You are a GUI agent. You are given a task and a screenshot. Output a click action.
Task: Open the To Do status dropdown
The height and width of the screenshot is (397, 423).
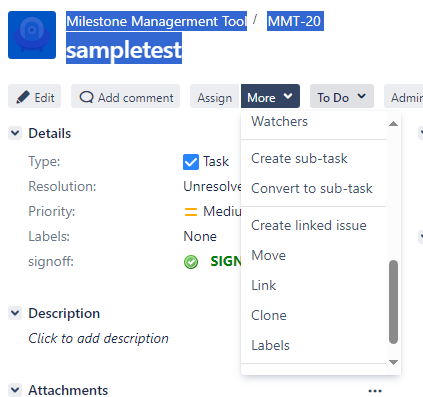point(342,96)
